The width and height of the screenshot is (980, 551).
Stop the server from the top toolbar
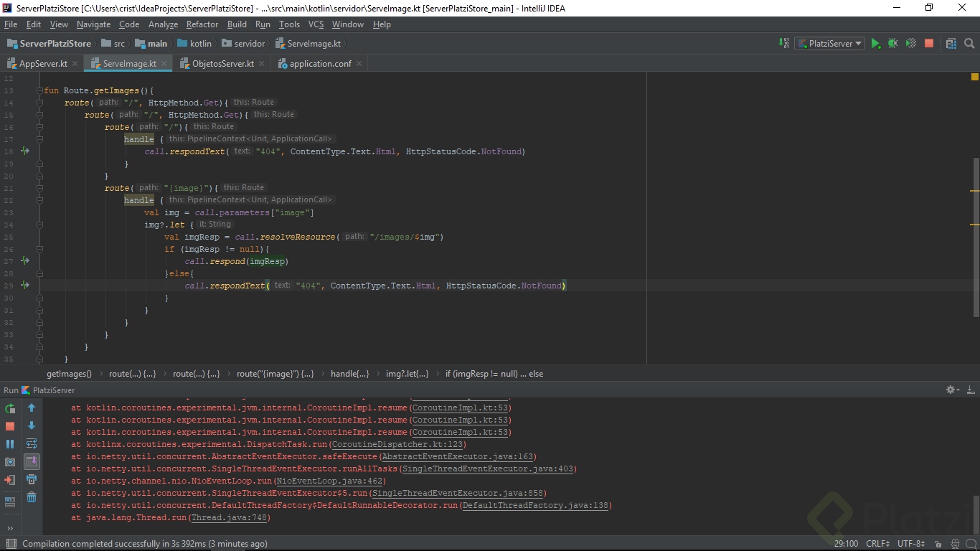coord(929,44)
